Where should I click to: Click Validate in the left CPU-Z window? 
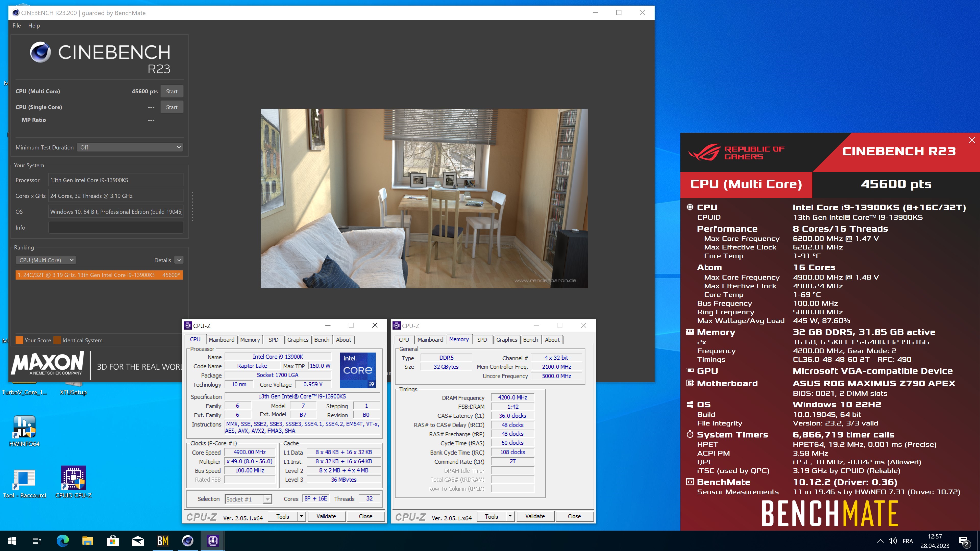326,516
